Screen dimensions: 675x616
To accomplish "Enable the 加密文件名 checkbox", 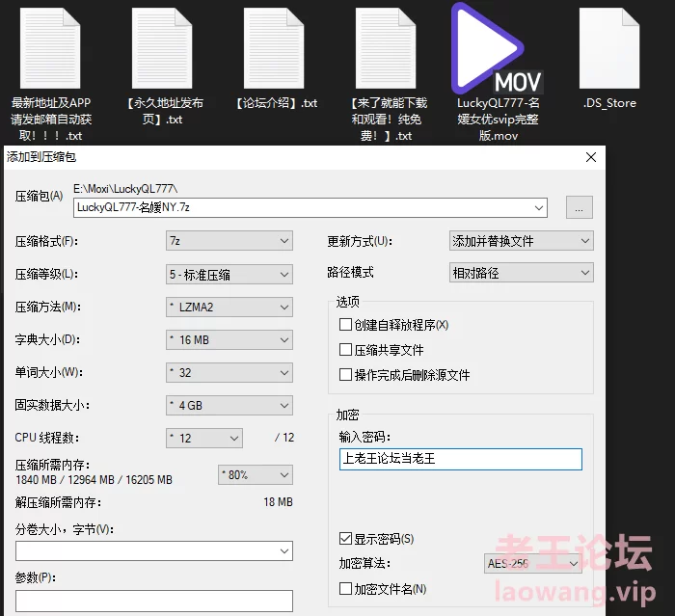I will [345, 588].
